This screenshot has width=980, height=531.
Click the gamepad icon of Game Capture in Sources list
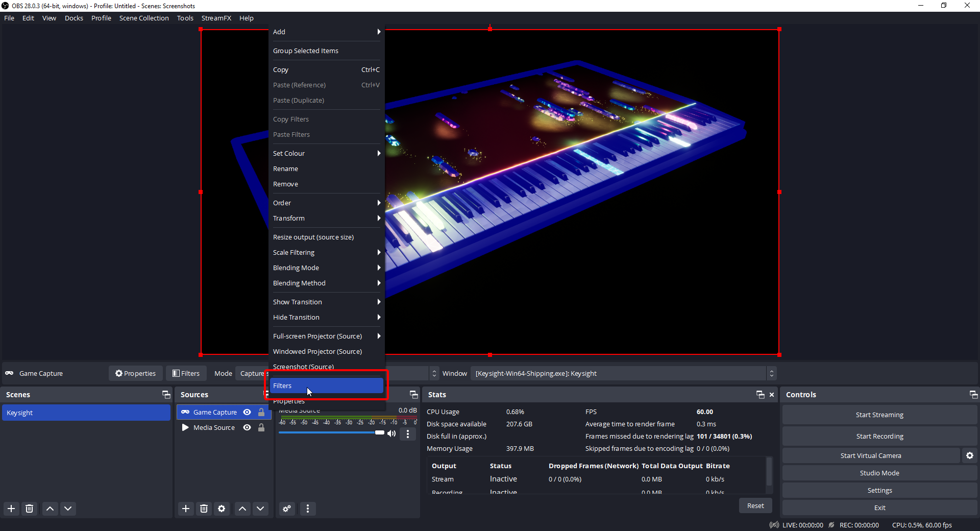coord(185,412)
